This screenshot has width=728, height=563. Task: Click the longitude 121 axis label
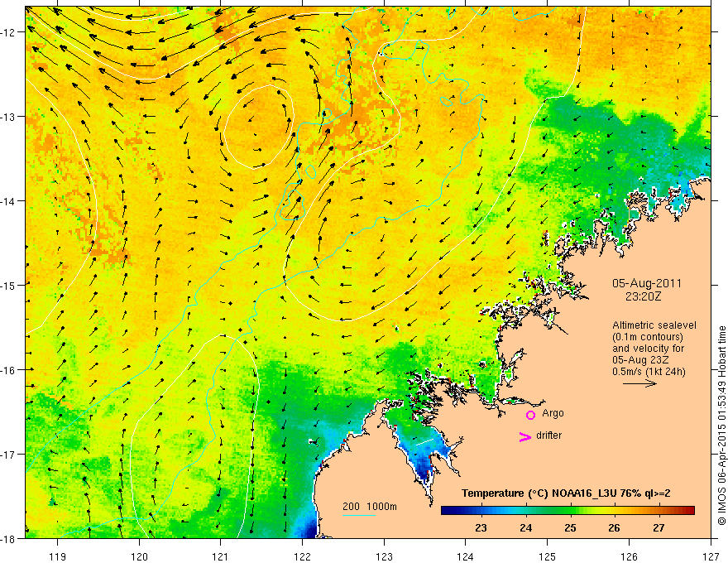[x=221, y=556]
